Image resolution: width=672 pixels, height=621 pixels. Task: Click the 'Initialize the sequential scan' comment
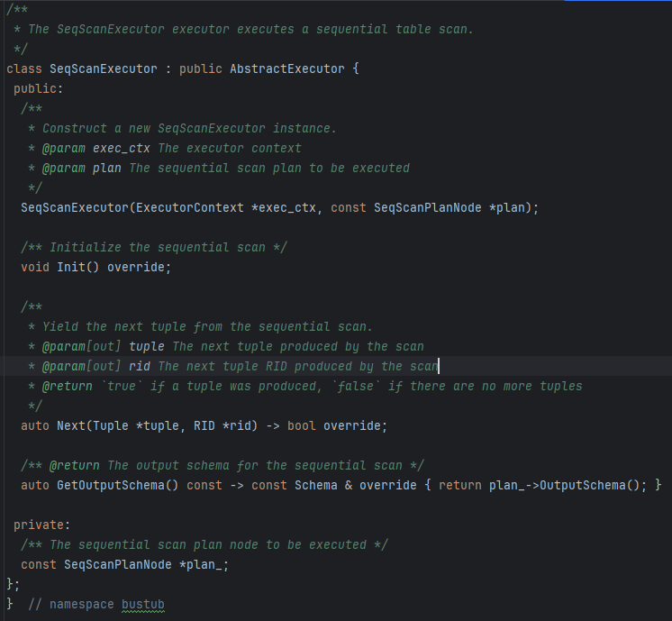click(x=158, y=248)
